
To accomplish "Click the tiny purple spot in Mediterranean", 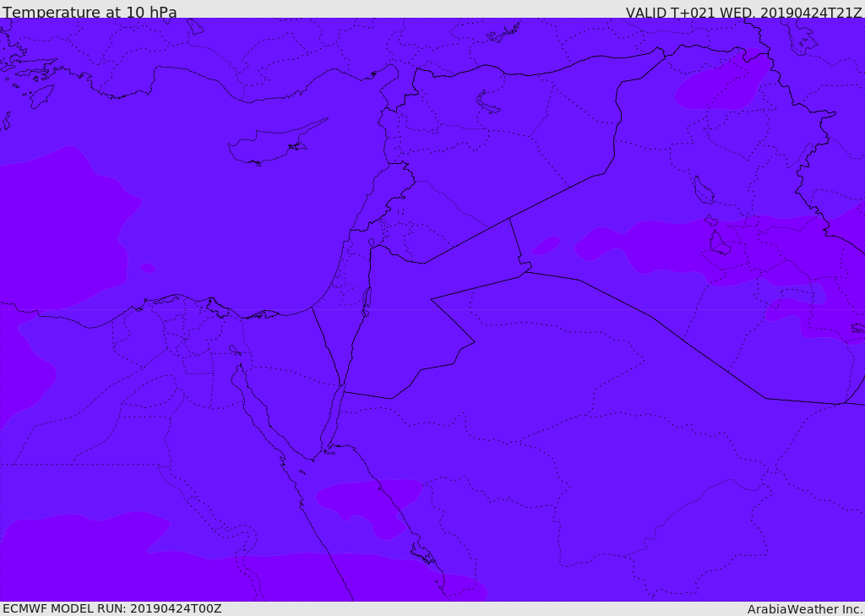I will click(147, 268).
